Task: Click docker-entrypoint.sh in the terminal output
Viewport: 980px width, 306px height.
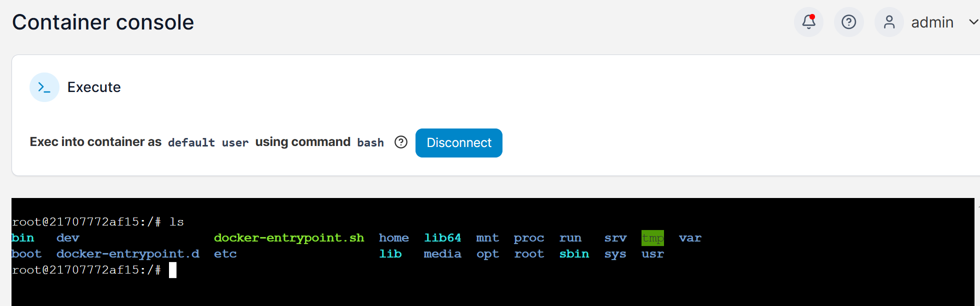Action: 289,238
